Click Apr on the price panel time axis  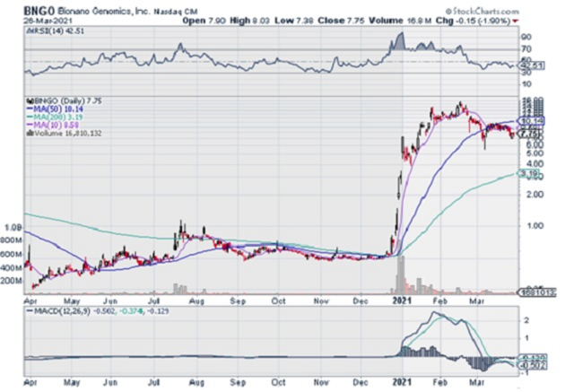click(31, 301)
